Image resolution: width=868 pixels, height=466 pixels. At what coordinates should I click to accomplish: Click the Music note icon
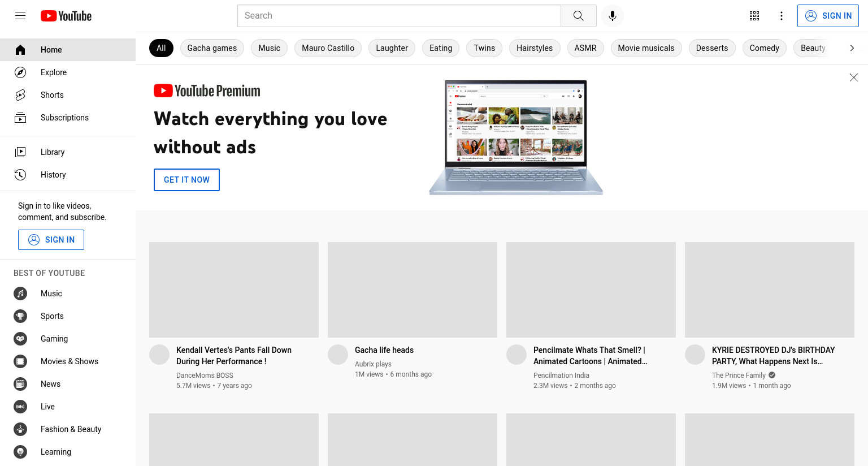point(20,294)
